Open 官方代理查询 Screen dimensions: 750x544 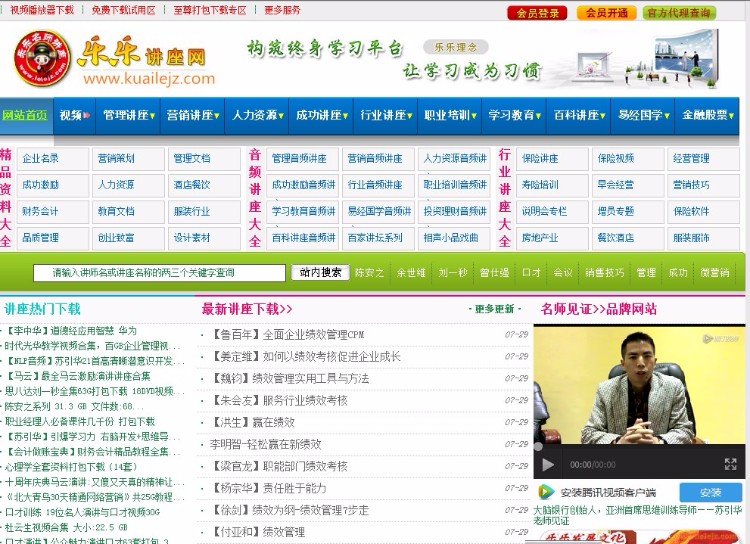[x=679, y=13]
